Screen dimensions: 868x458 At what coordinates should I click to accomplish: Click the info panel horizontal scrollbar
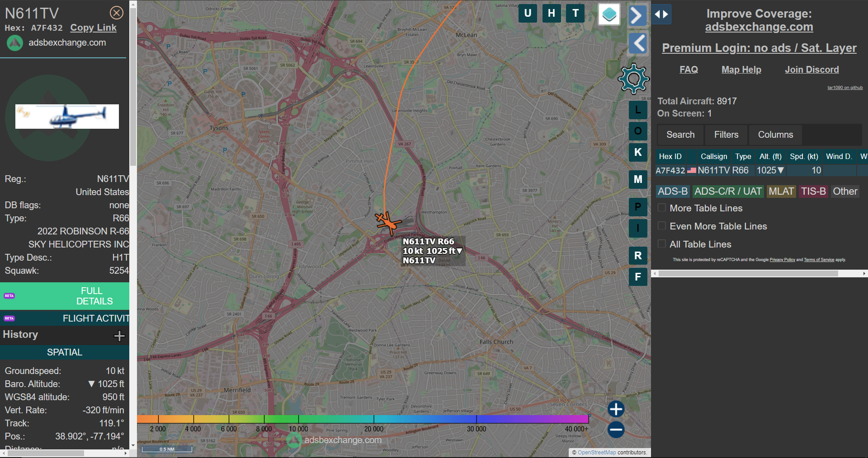(x=45, y=453)
